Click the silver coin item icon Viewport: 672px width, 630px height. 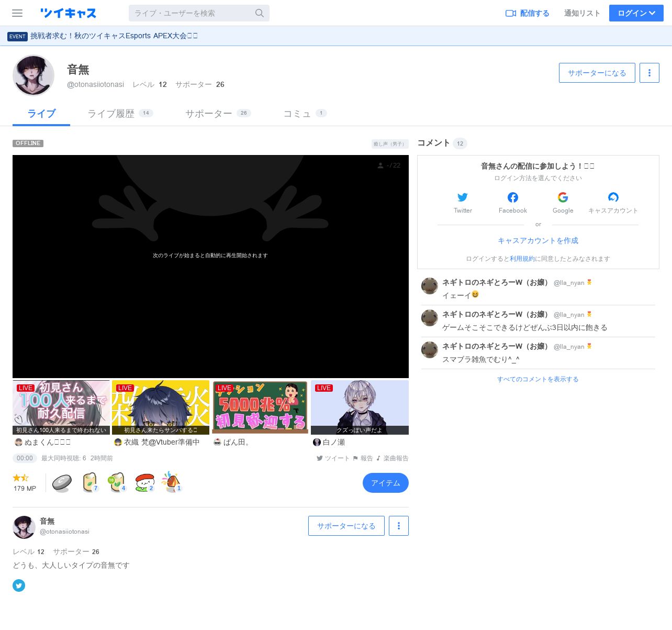pyautogui.click(x=62, y=483)
